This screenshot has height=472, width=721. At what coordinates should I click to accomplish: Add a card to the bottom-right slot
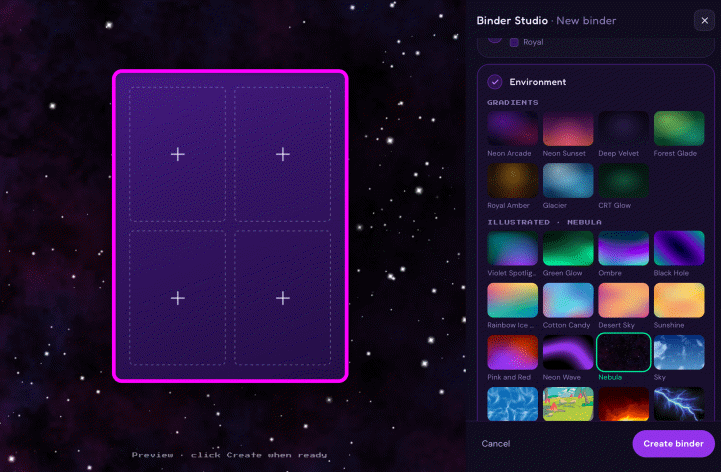pyautogui.click(x=282, y=298)
